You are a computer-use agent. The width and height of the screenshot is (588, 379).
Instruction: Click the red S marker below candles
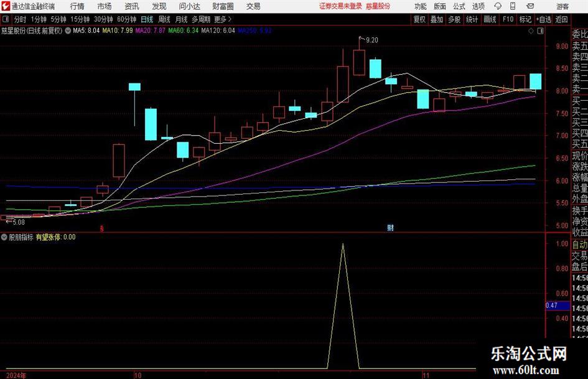tap(101, 228)
